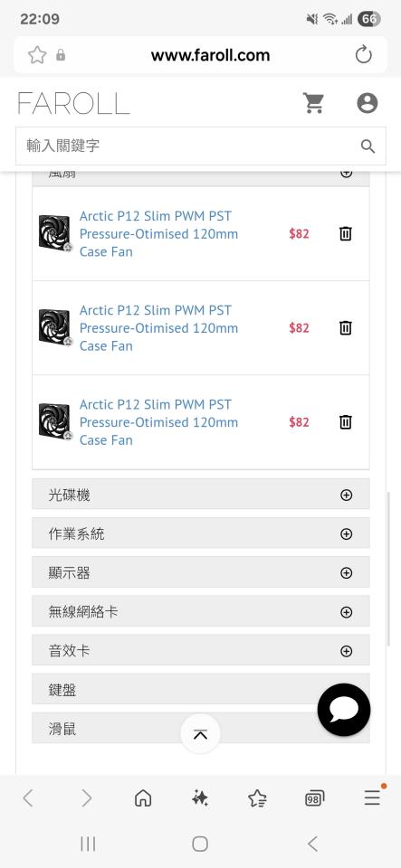
Task: Delete the first Arctic P12 fan
Action: tap(345, 233)
